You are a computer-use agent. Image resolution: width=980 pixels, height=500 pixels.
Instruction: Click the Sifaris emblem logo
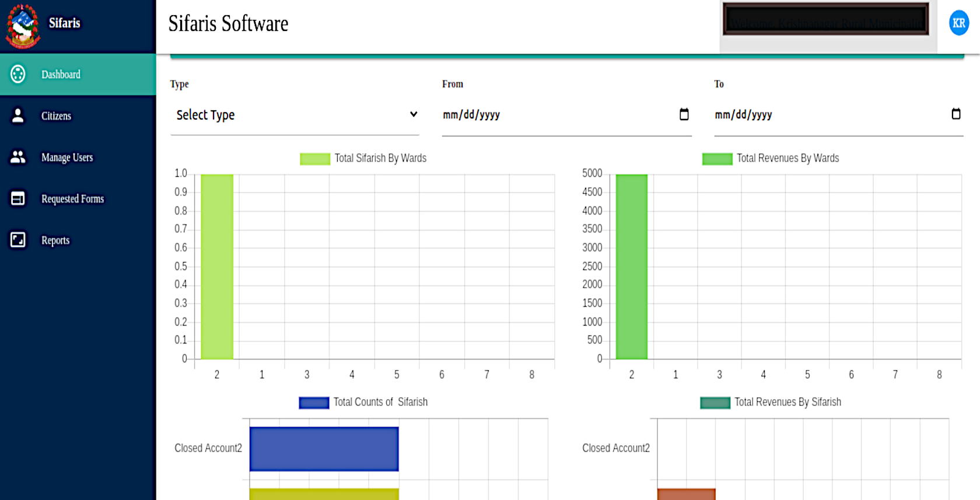click(x=23, y=26)
